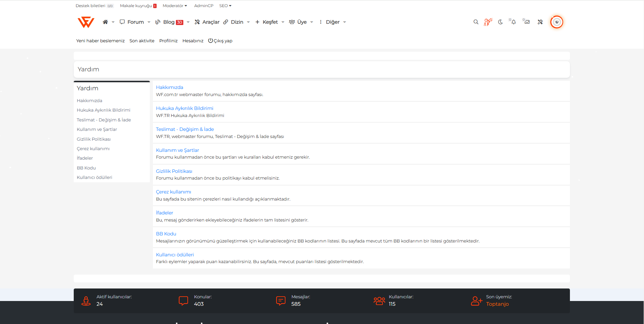Select Teslimat - Değişim & İade in sidebar
Viewport: 644px width, 324px height.
(x=104, y=120)
